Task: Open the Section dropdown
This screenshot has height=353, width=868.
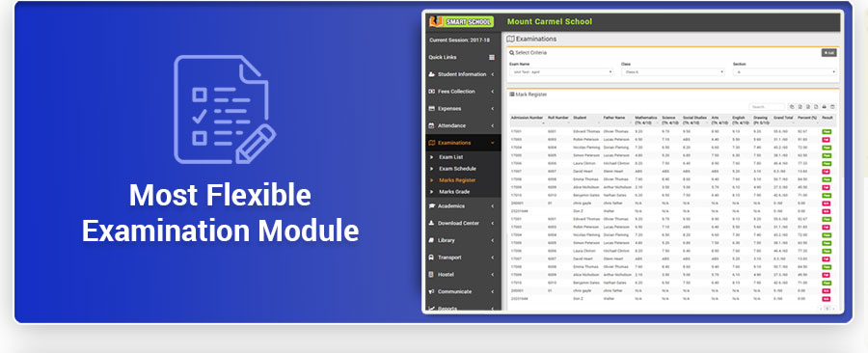Action: (x=785, y=72)
